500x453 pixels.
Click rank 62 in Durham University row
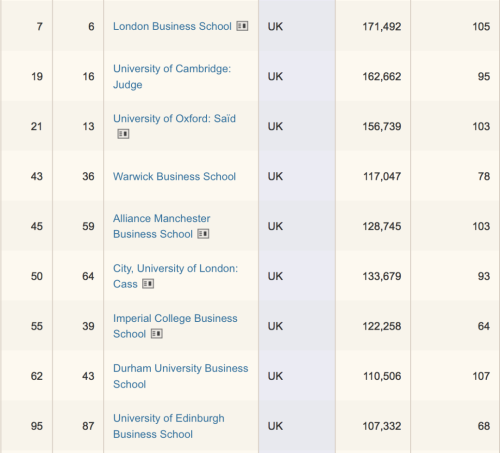pyautogui.click(x=37, y=376)
